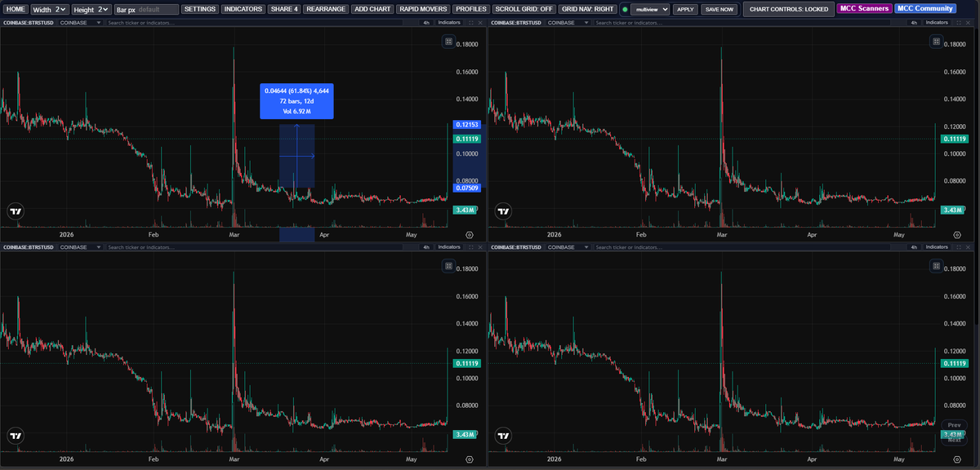
Task: Close the bottom-left chart panel
Action: 480,247
